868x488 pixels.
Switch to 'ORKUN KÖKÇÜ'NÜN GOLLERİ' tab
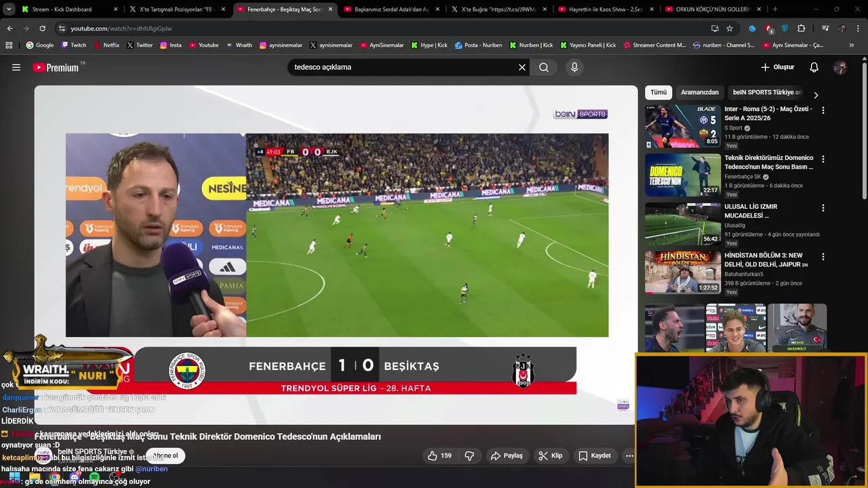click(712, 9)
